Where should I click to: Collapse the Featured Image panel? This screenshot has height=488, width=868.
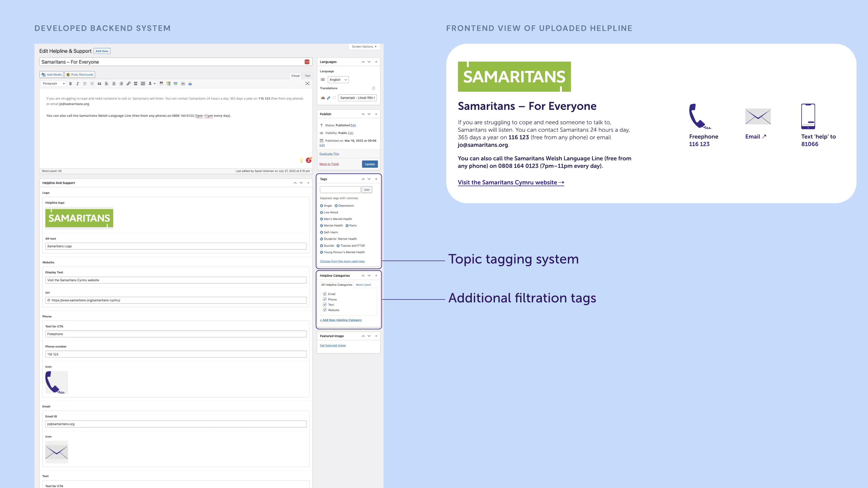(376, 336)
